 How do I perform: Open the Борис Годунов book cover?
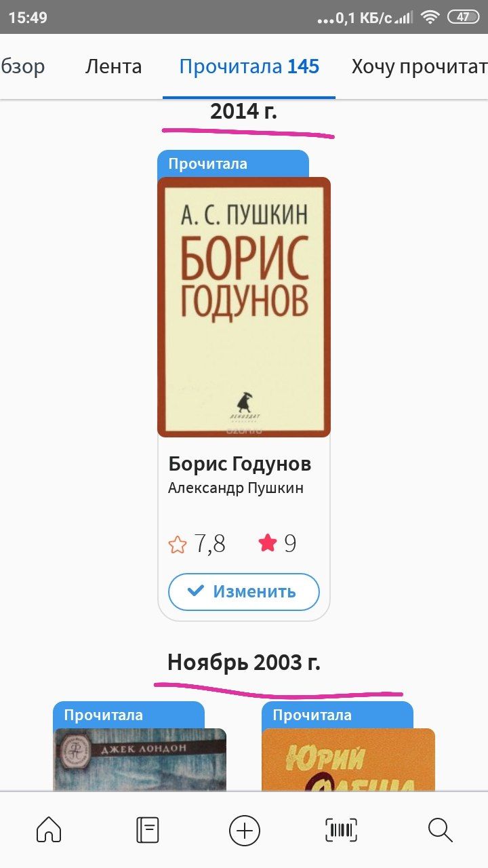pyautogui.click(x=244, y=307)
